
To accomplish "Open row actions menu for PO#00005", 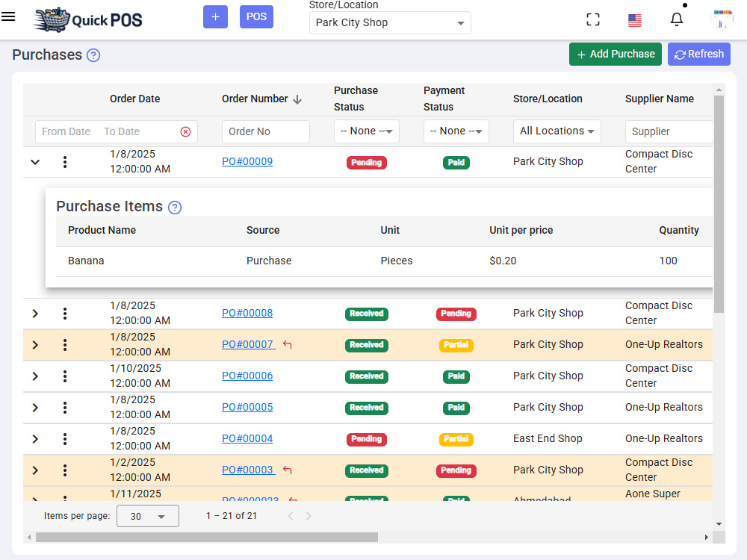I will 65,408.
